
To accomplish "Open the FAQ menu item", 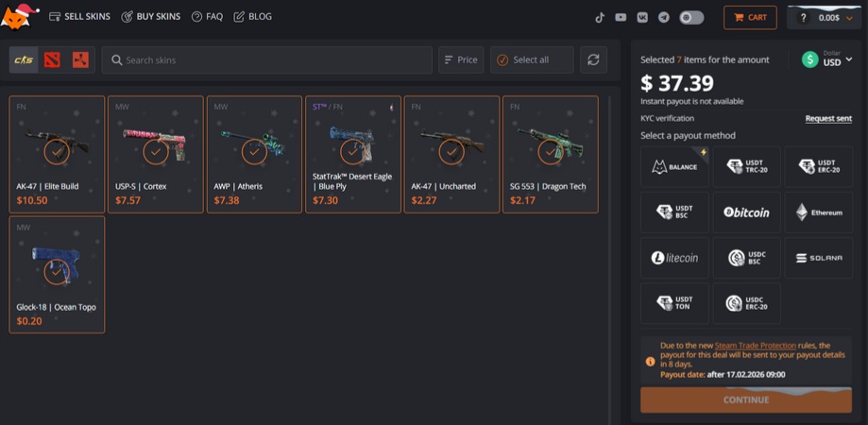I will [207, 17].
